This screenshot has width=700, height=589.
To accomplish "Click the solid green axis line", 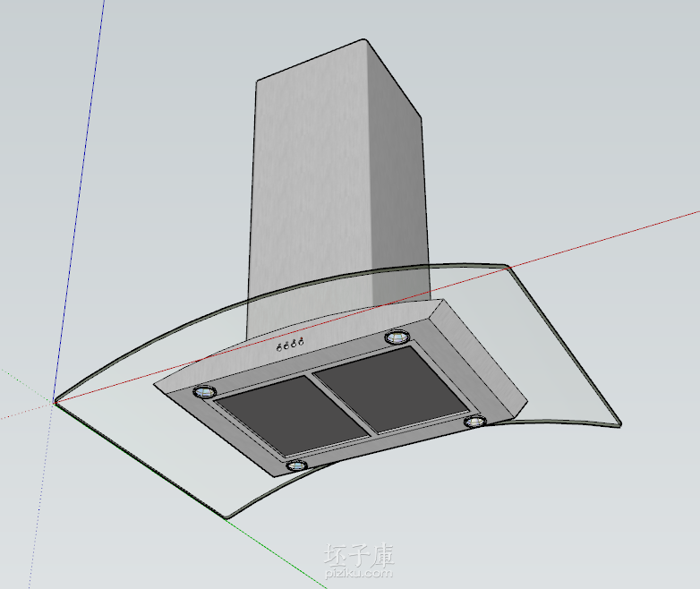I will coord(277,554).
